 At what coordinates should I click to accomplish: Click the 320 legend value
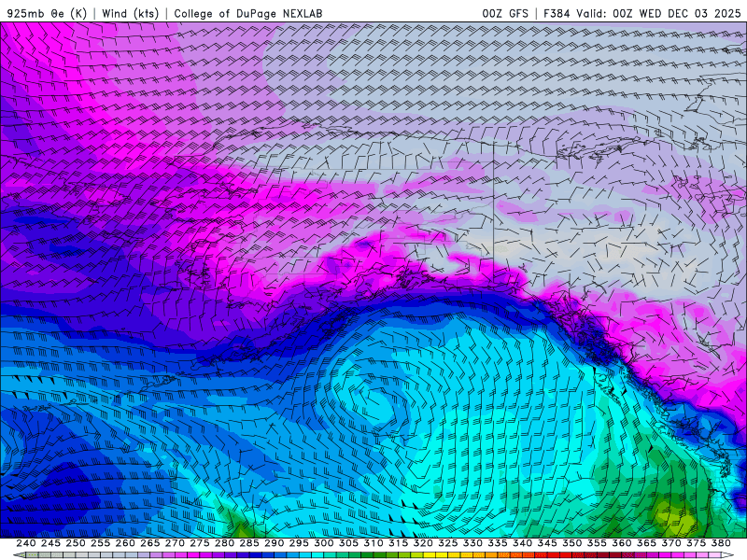[423, 543]
